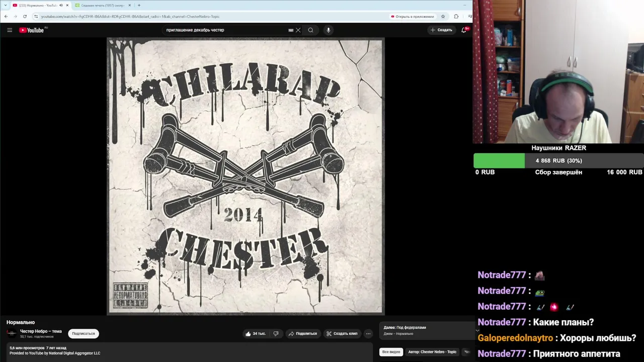Viewport: 644px width, 362px height.
Task: Dislike the video
Action: 276,333
